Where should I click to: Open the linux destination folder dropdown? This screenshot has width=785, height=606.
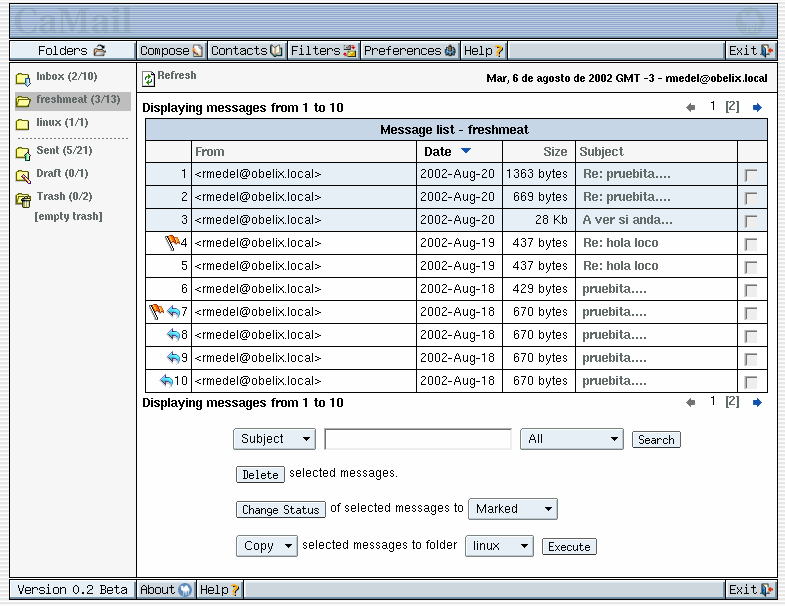(x=499, y=546)
